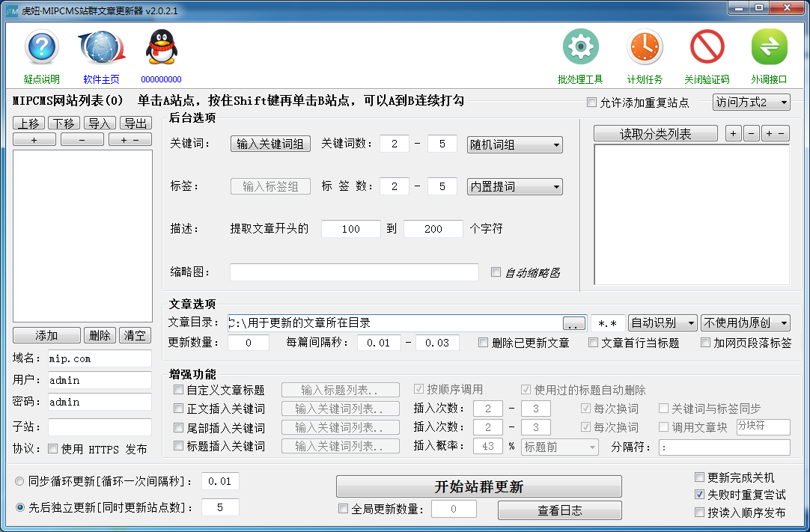Click the file filter field showing *.*
This screenshot has width=810, height=532.
click(x=608, y=323)
